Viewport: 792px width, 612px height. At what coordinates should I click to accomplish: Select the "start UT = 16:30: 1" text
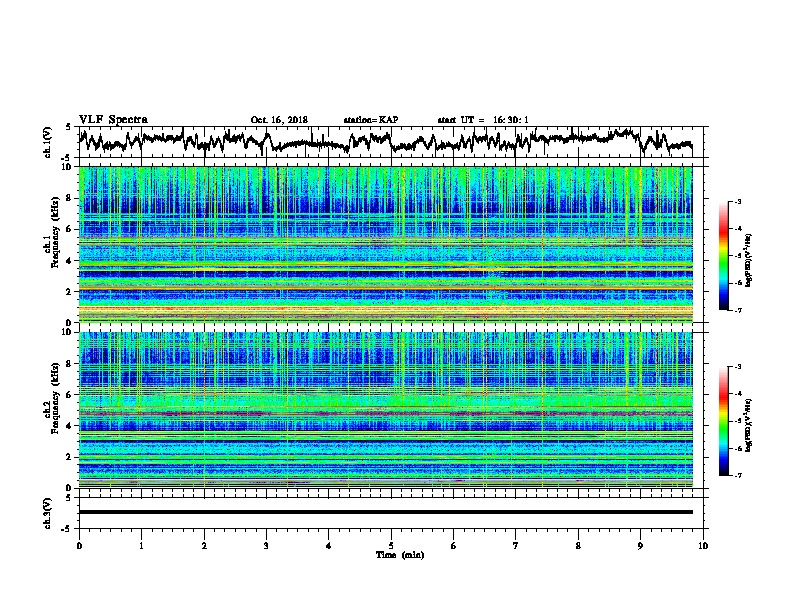coord(482,120)
